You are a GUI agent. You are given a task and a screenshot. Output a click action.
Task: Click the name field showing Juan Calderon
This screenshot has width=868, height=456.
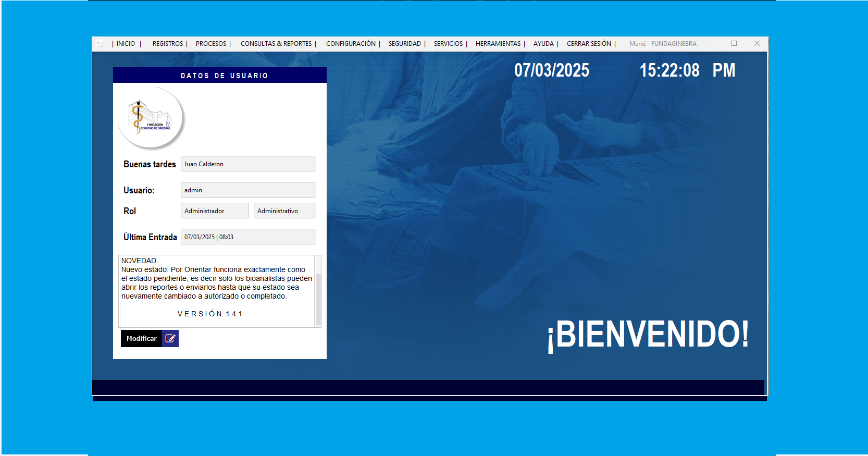tap(248, 164)
